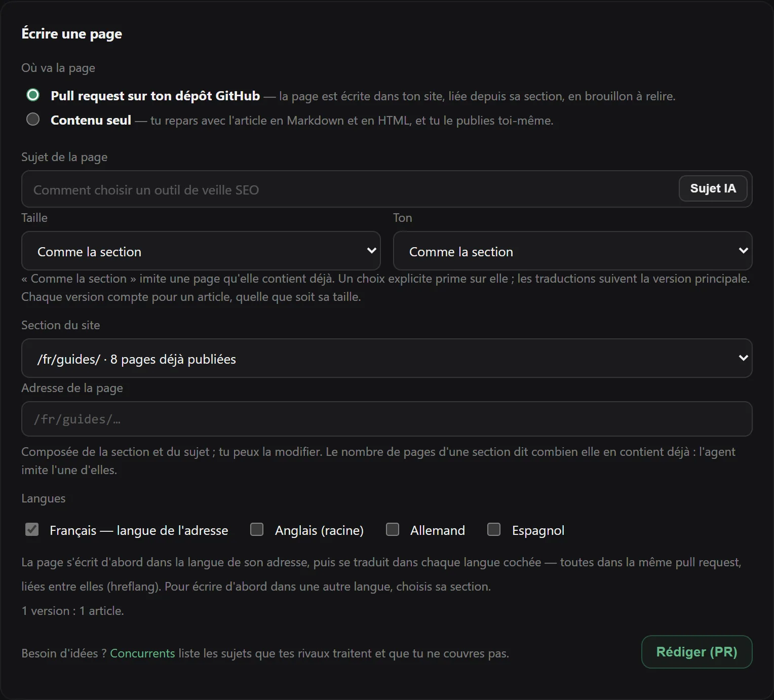Choose the Contenu seul radio option
Image resolution: width=774 pixels, height=700 pixels.
[x=33, y=120]
